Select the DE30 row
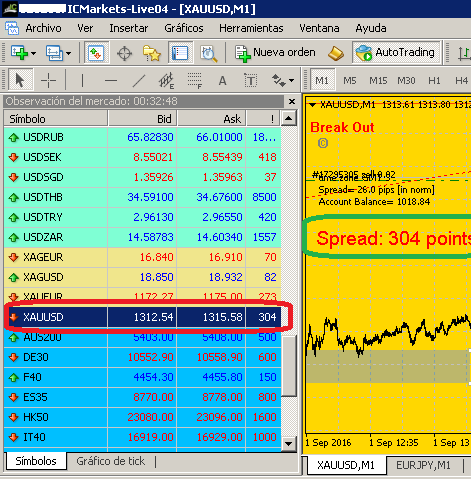The width and height of the screenshot is (471, 479). tap(142, 357)
